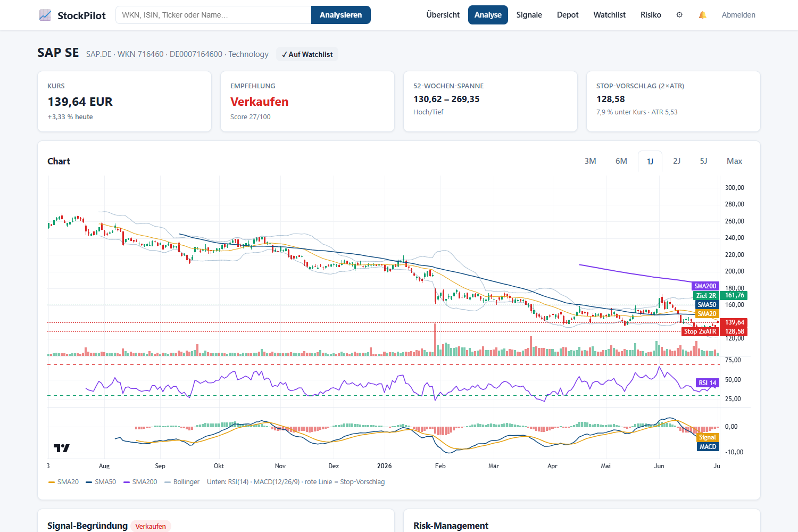This screenshot has height=532, width=798.
Task: Click the Chart panel heading
Action: point(59,161)
